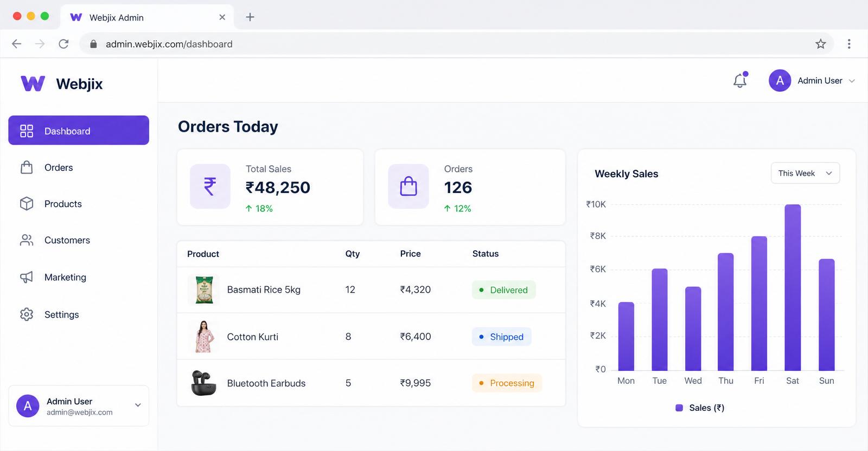868x451 pixels.
Task: Click the Orders shopping bag sidebar icon
Action: [27, 167]
